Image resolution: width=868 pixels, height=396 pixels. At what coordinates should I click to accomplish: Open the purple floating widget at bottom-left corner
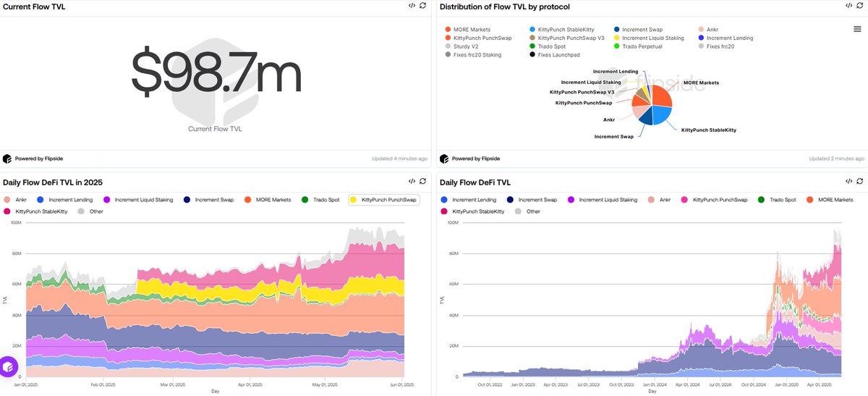point(8,367)
